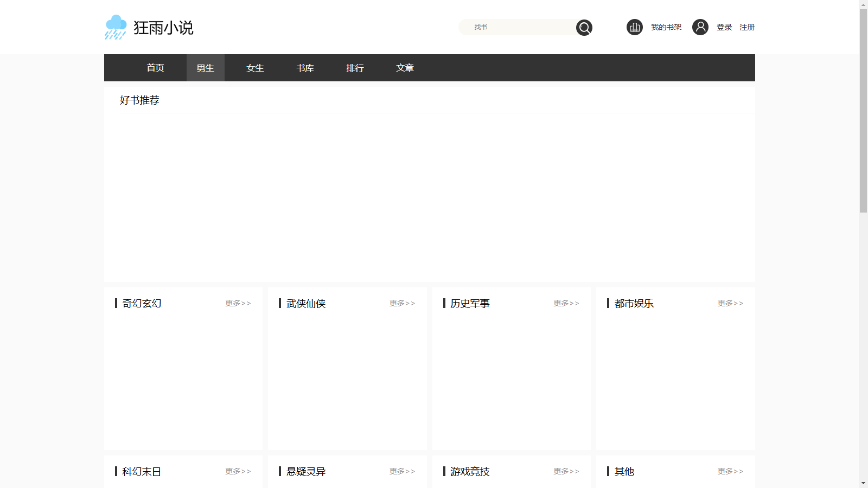Click 更多>> next to 武侠仙侠
Viewport: 868px width, 488px height.
coord(401,303)
